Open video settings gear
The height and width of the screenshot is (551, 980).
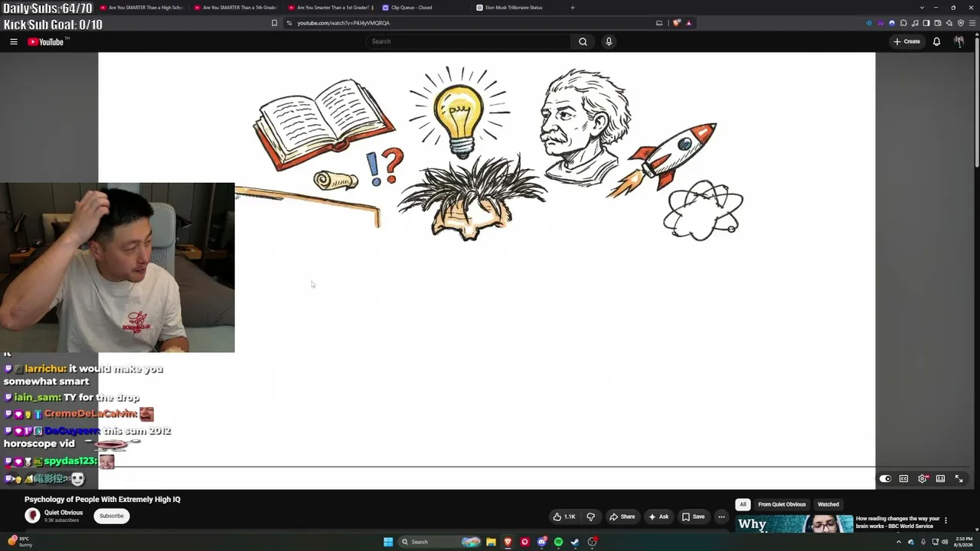[x=923, y=479]
